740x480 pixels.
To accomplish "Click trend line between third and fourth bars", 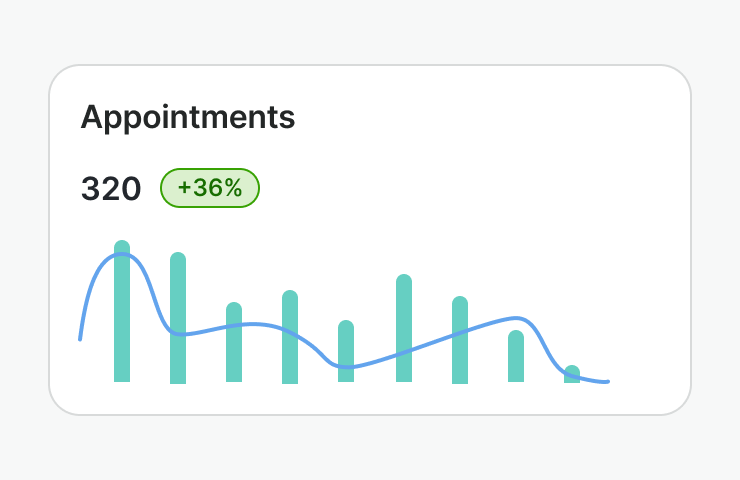I will click(262, 324).
